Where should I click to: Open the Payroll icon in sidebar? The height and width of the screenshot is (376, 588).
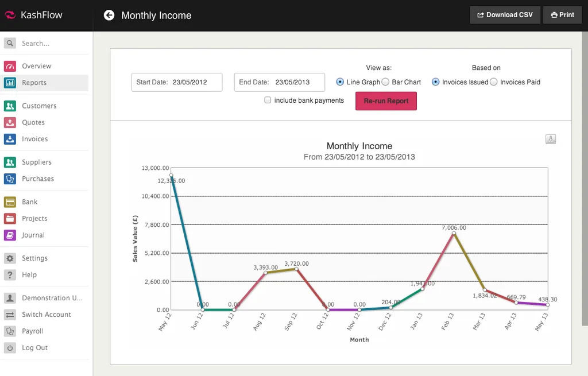[x=10, y=331]
